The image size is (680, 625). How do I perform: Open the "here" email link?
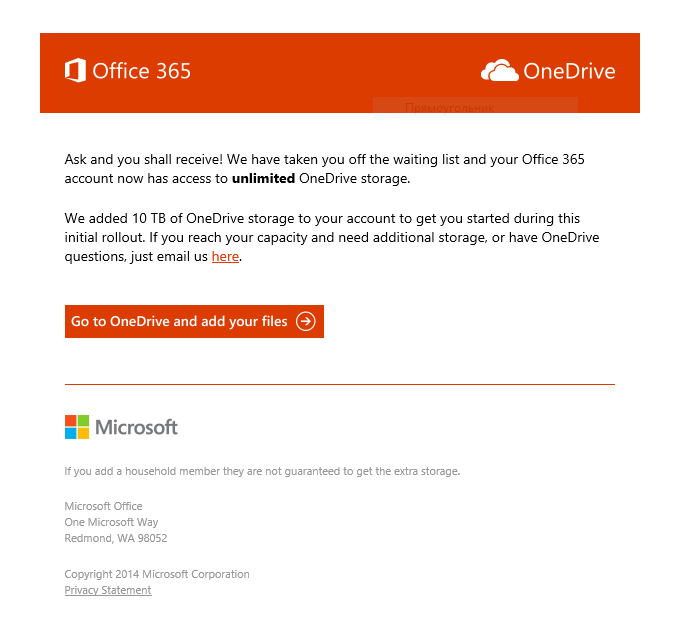click(225, 257)
